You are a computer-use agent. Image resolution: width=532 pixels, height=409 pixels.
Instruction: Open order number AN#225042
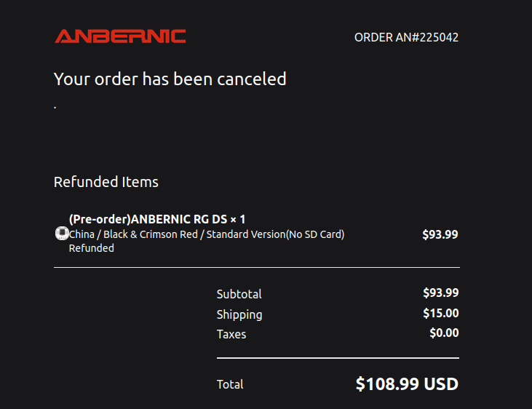(x=406, y=37)
